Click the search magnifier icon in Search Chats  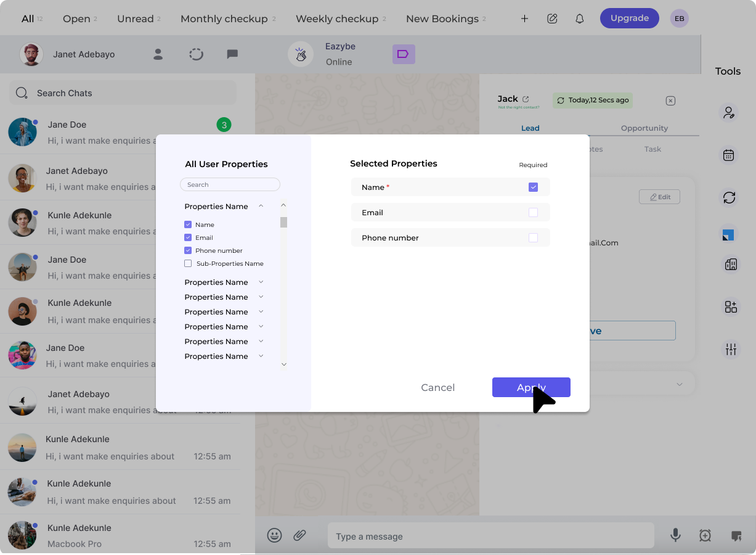click(x=22, y=93)
